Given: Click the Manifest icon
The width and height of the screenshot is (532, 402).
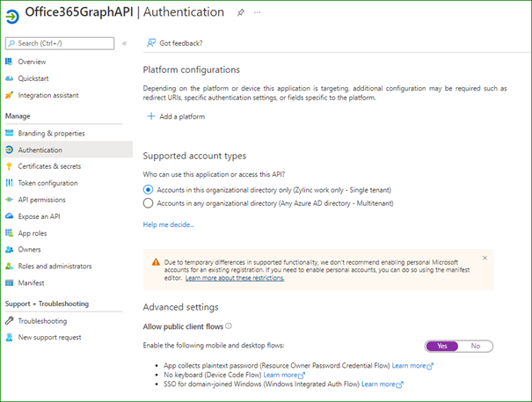Looking at the screenshot, I should pyautogui.click(x=9, y=282).
